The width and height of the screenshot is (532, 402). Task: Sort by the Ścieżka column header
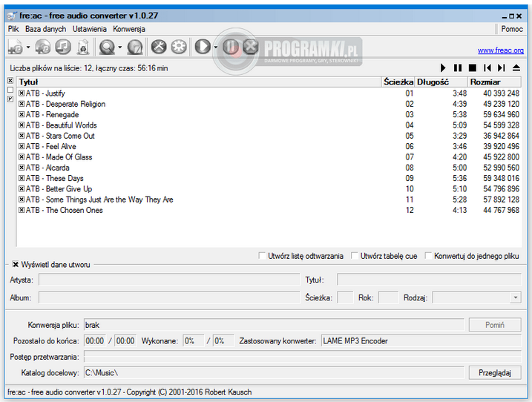pos(398,82)
